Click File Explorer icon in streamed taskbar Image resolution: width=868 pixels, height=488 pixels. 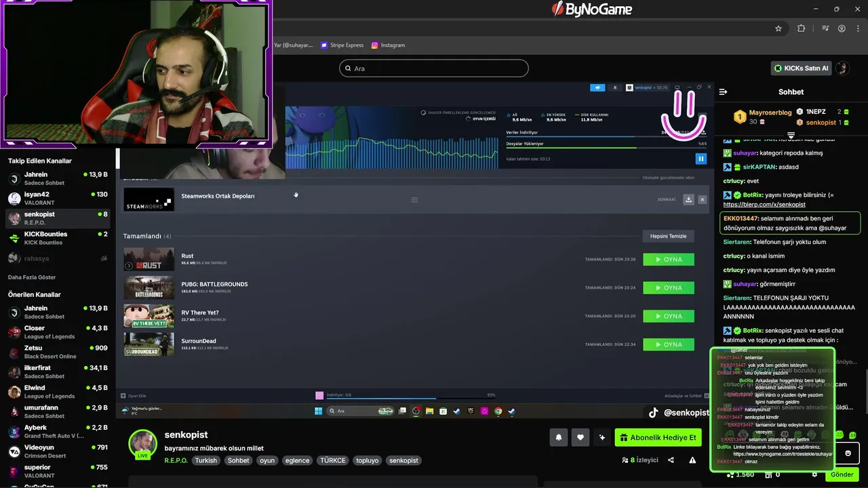point(429,411)
